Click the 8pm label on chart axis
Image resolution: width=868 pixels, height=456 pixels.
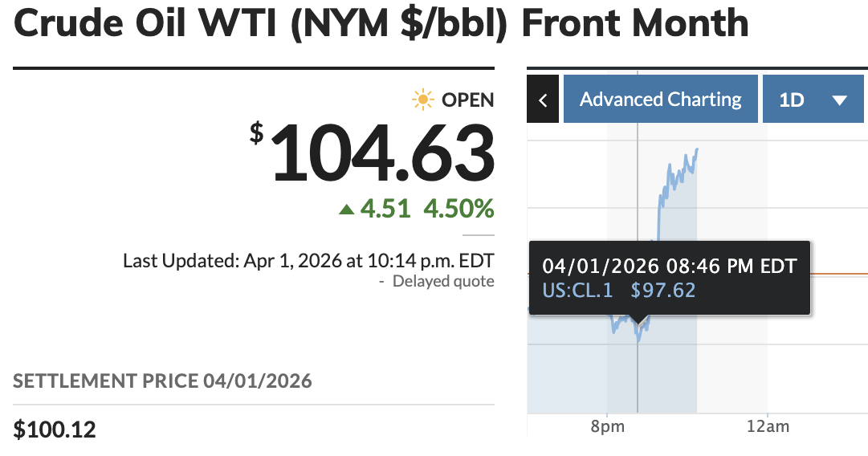(606, 426)
